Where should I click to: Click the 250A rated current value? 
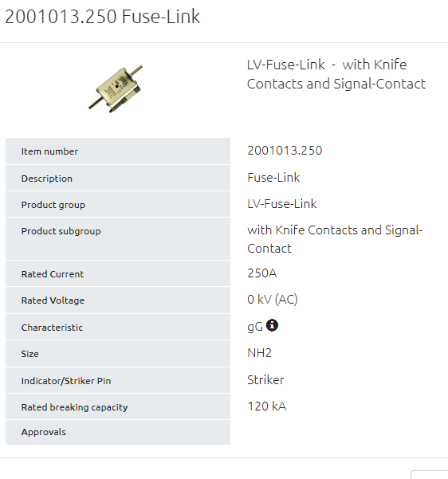[x=262, y=273]
